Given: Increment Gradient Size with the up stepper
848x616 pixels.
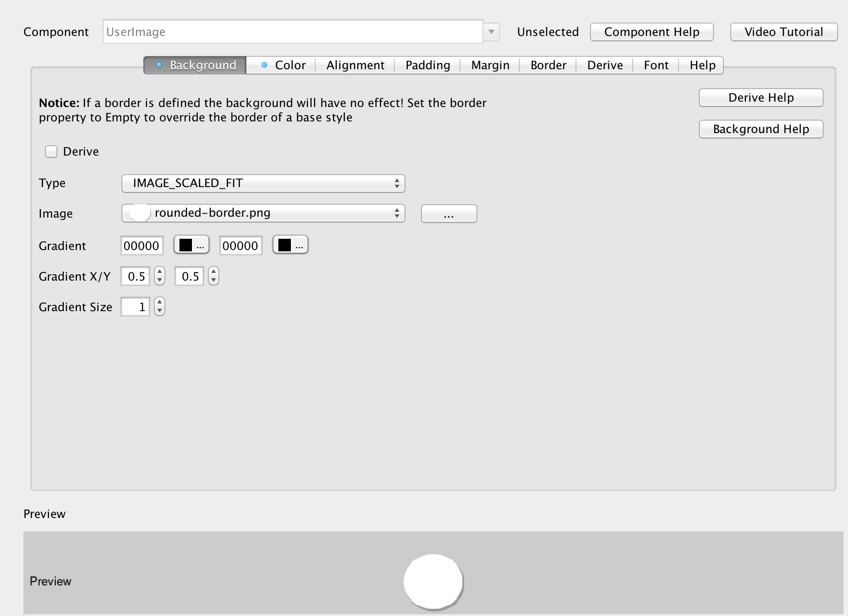Looking at the screenshot, I should tap(160, 302).
